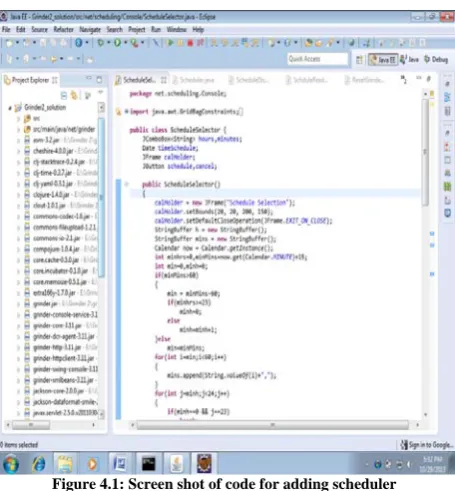455x491 pixels.
Task: Select jackson-core-2.0.0.jar in tree
Action: click(x=59, y=391)
